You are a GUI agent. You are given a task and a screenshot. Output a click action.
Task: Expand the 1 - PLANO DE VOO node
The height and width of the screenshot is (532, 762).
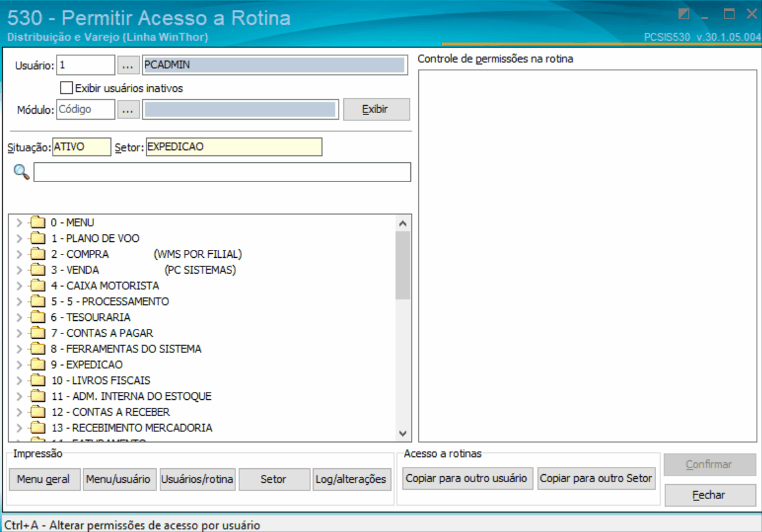pyautogui.click(x=19, y=238)
